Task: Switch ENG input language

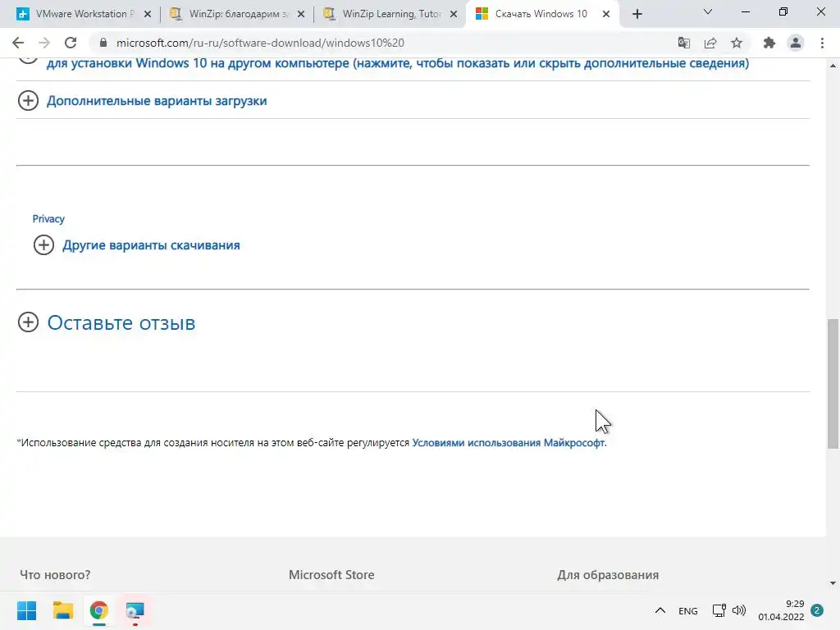Action: (688, 610)
